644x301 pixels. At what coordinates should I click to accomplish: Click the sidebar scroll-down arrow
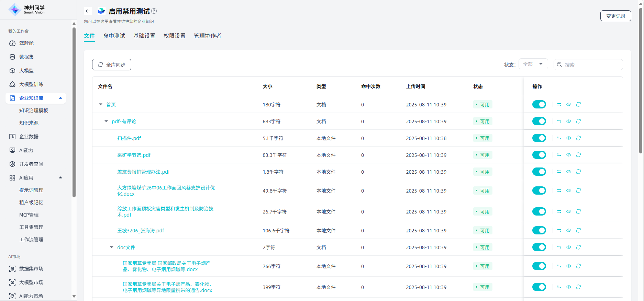pos(74,296)
